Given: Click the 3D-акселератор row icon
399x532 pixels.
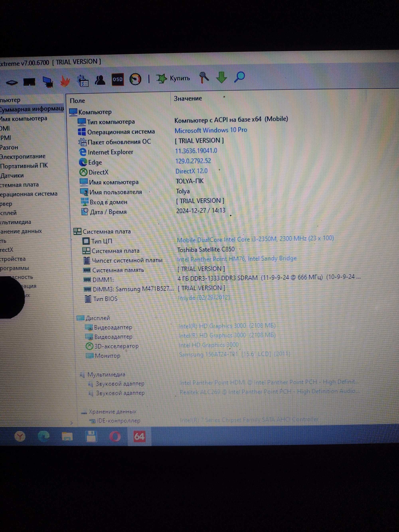Looking at the screenshot, I should tap(89, 346).
